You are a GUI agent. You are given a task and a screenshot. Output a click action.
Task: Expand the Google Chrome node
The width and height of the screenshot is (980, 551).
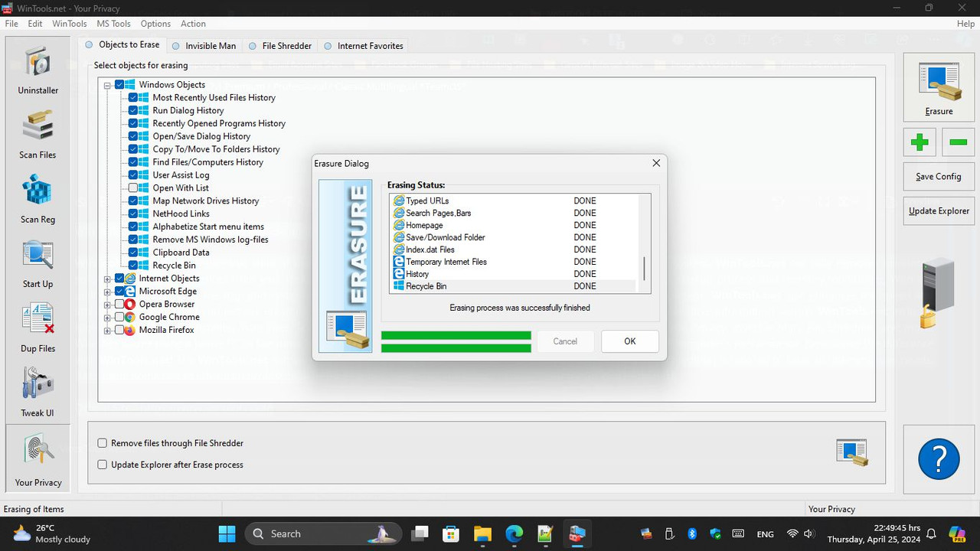(108, 318)
